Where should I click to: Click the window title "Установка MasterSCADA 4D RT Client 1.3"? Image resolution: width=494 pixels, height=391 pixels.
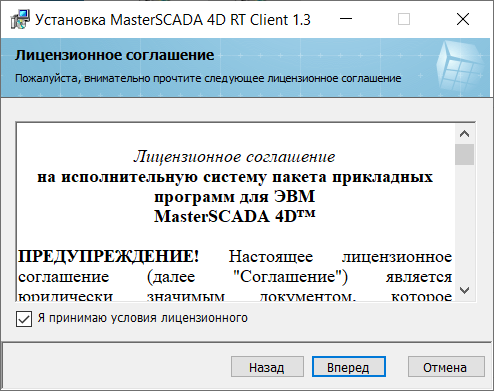click(173, 20)
